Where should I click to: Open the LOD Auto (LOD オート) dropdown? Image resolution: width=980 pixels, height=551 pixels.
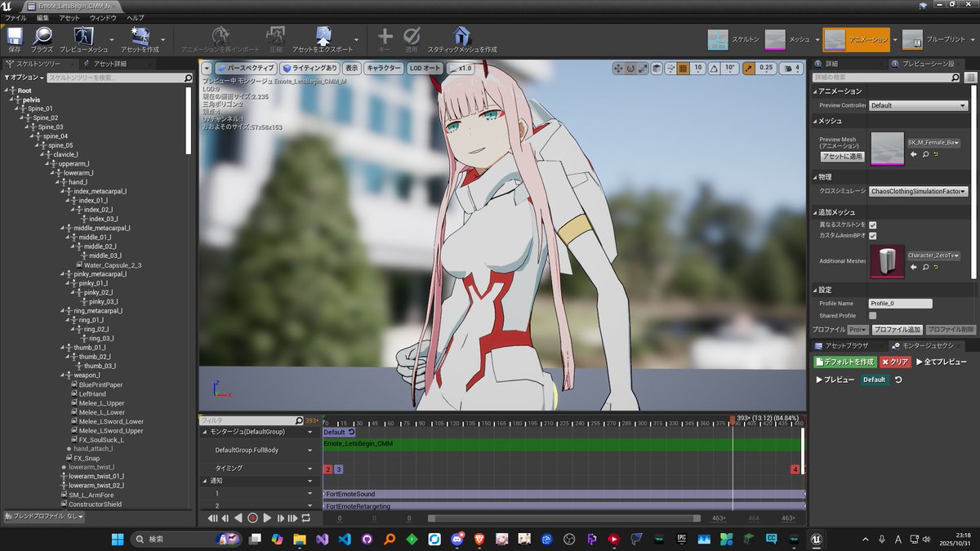[425, 69]
